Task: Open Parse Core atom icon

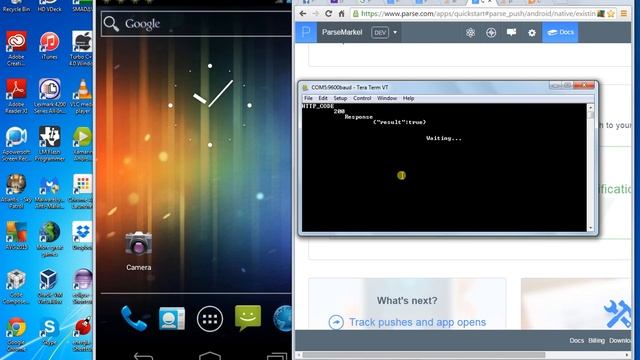Action: click(x=470, y=33)
